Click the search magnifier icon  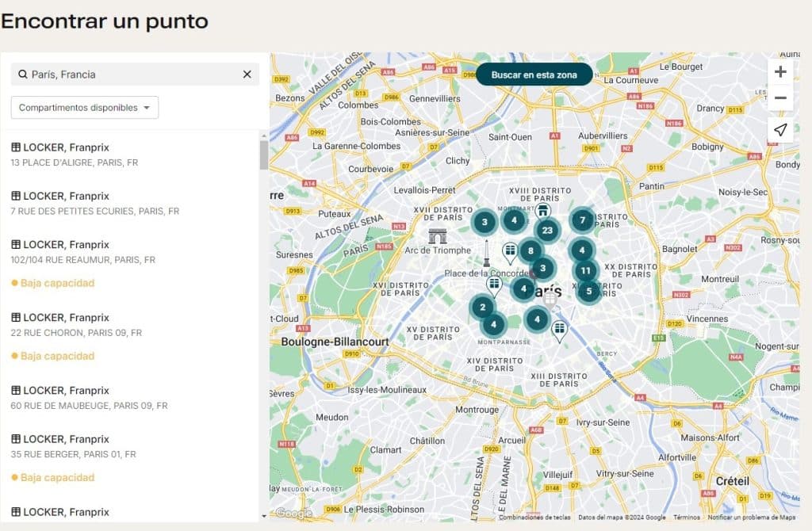[x=23, y=74]
